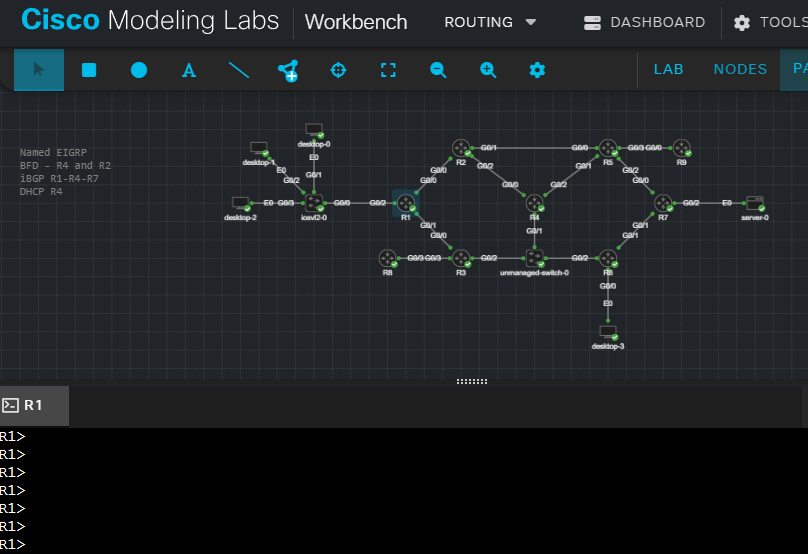Select the R1 console tab

(x=34, y=406)
